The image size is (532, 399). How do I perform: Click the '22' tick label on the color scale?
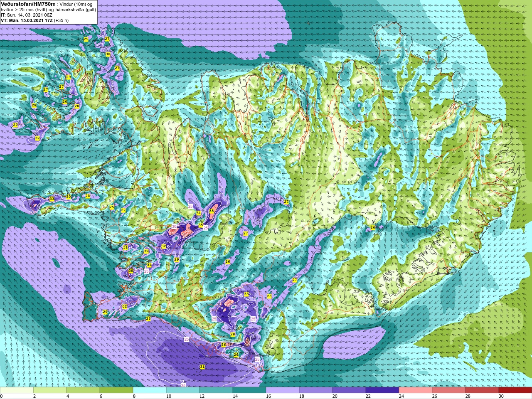coord(368,396)
